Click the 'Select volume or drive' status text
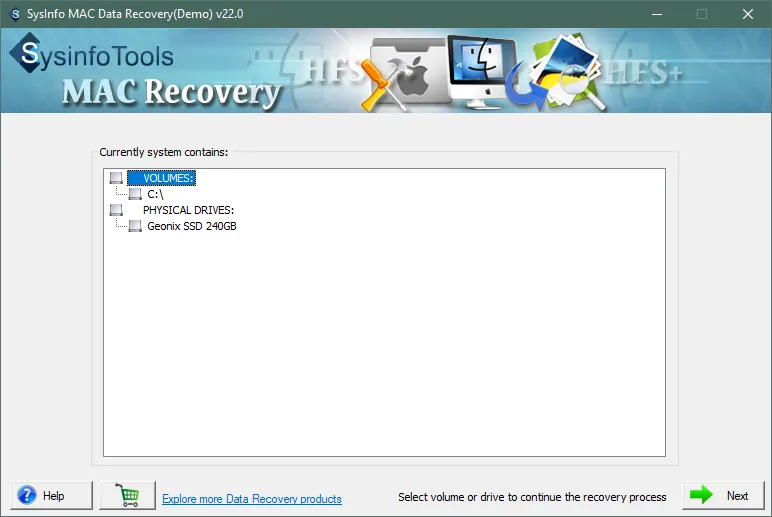The width and height of the screenshot is (772, 517). point(532,497)
